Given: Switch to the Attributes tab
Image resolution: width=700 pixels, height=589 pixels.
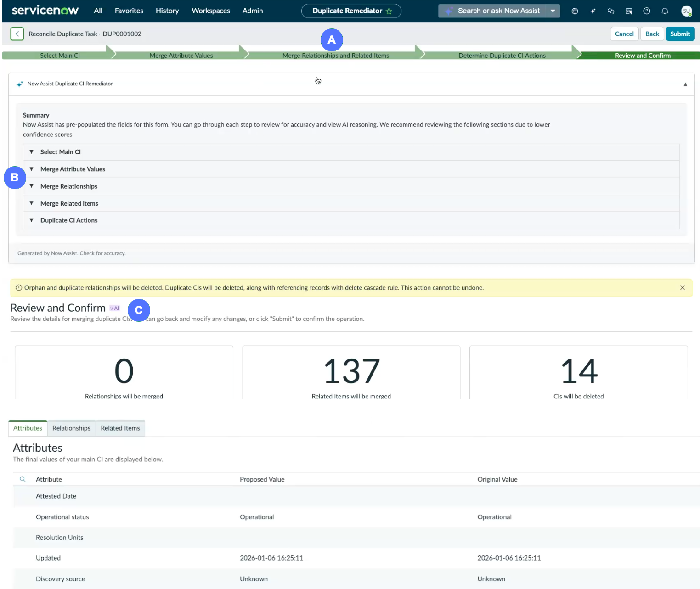Looking at the screenshot, I should [x=28, y=428].
